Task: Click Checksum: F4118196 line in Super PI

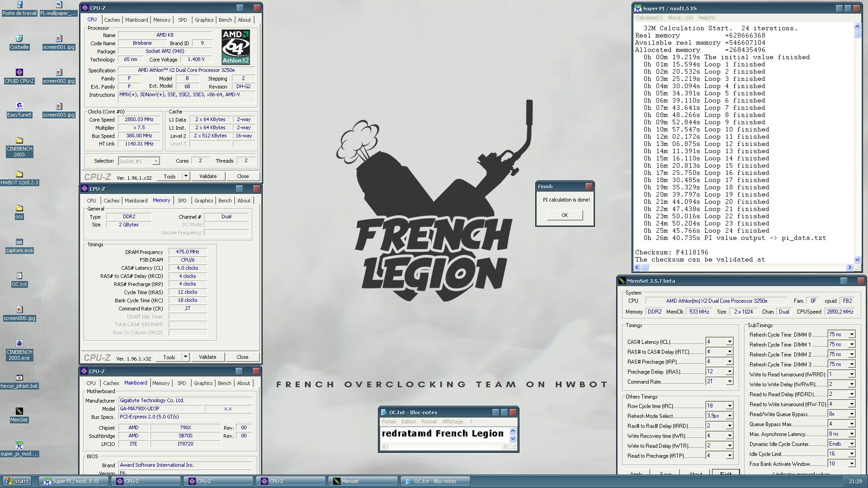Action: pos(672,252)
